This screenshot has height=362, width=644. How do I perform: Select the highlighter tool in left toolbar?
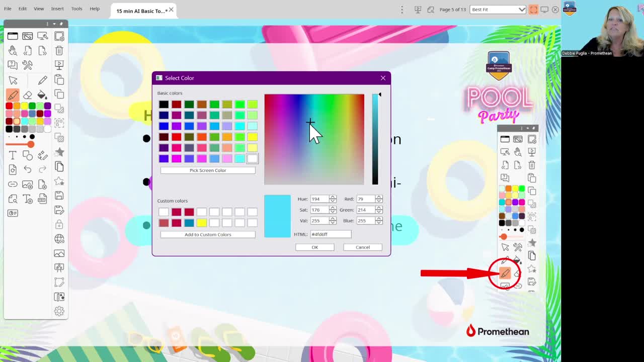13,95
